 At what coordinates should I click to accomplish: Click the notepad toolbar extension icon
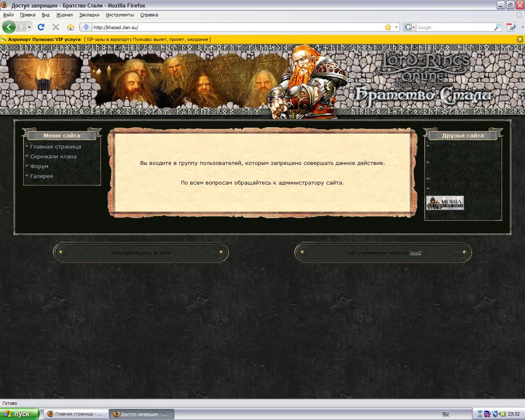[510, 27]
